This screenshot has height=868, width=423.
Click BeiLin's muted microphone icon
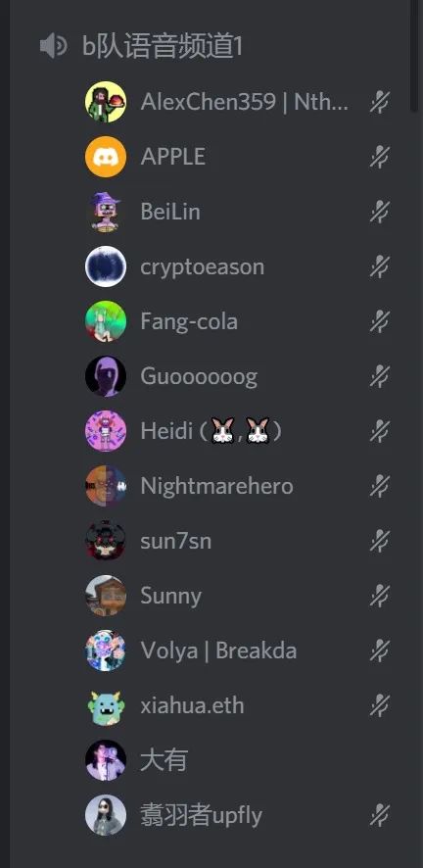[380, 212]
